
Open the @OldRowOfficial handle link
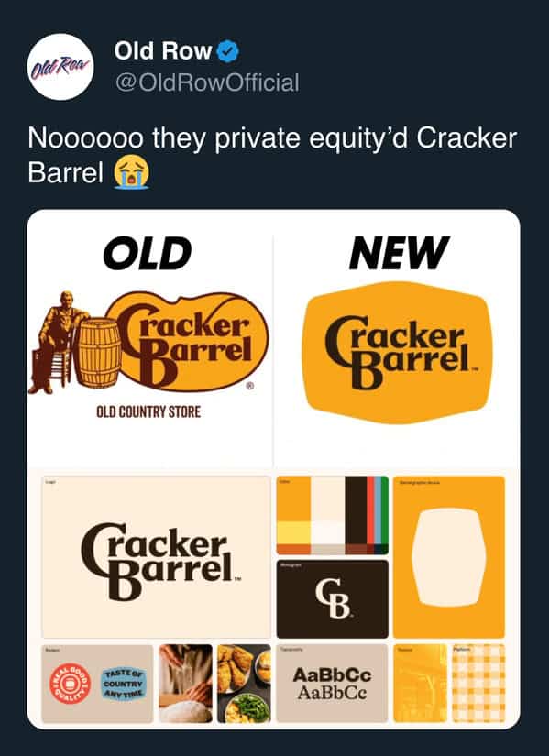206,82
